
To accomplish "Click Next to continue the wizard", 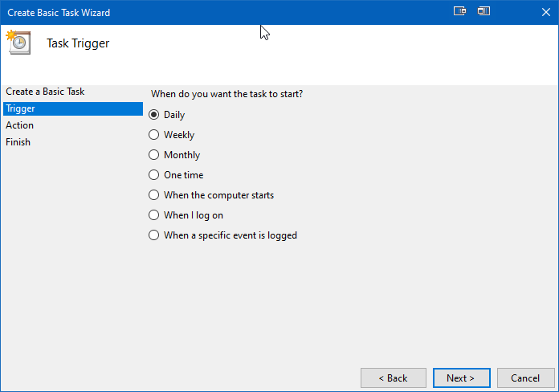I will coord(461,378).
